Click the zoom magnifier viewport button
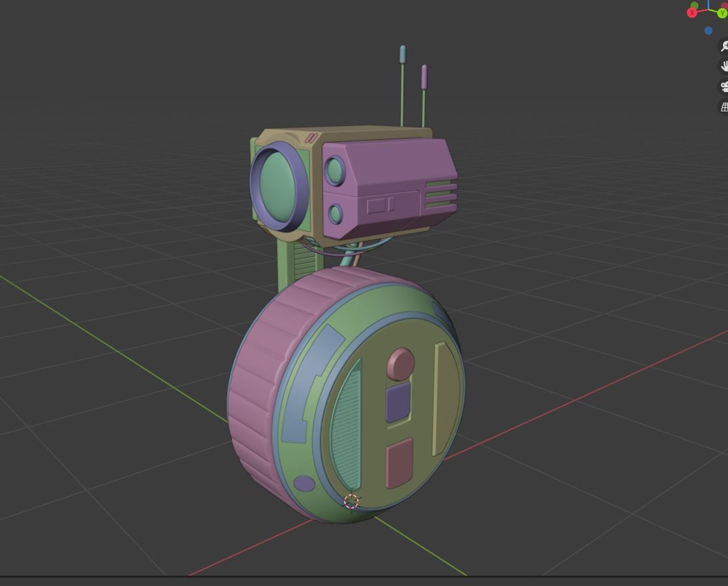The width and height of the screenshot is (728, 586). 724,46
